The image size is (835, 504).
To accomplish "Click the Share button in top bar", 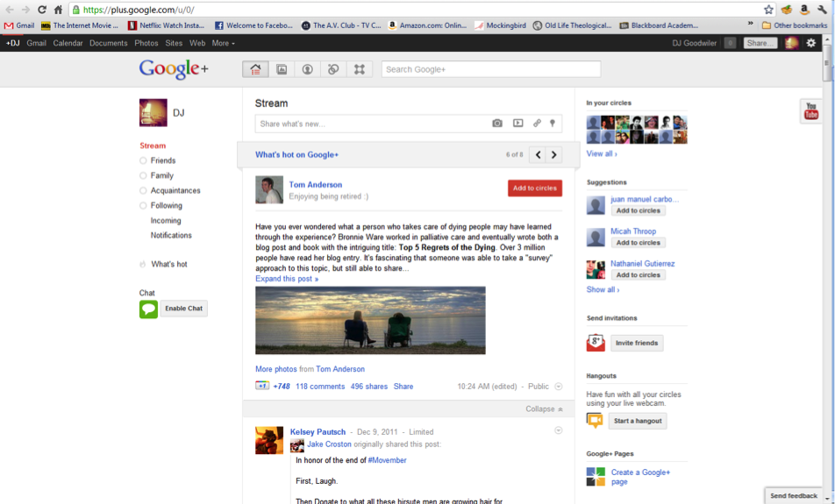I will tap(760, 43).
